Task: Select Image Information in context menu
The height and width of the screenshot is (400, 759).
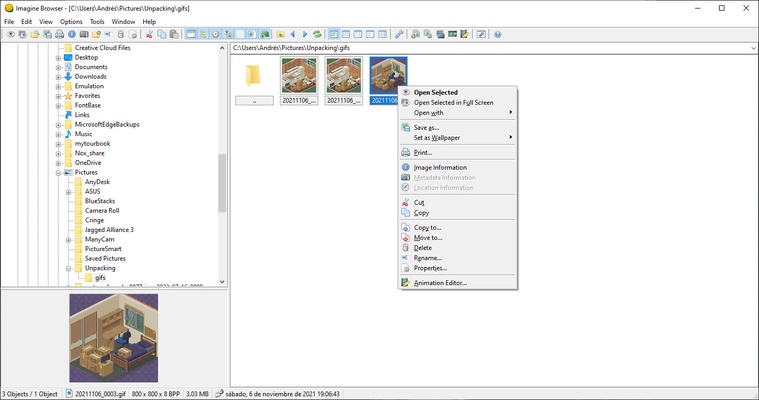Action: (x=440, y=167)
